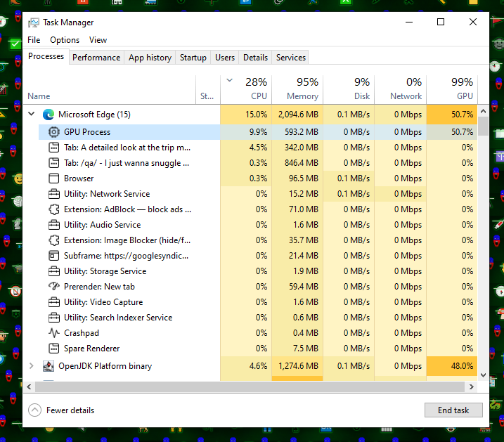The image size is (504, 442).
Task: Click the Utility: Network Service briefcase icon
Action: click(53, 194)
